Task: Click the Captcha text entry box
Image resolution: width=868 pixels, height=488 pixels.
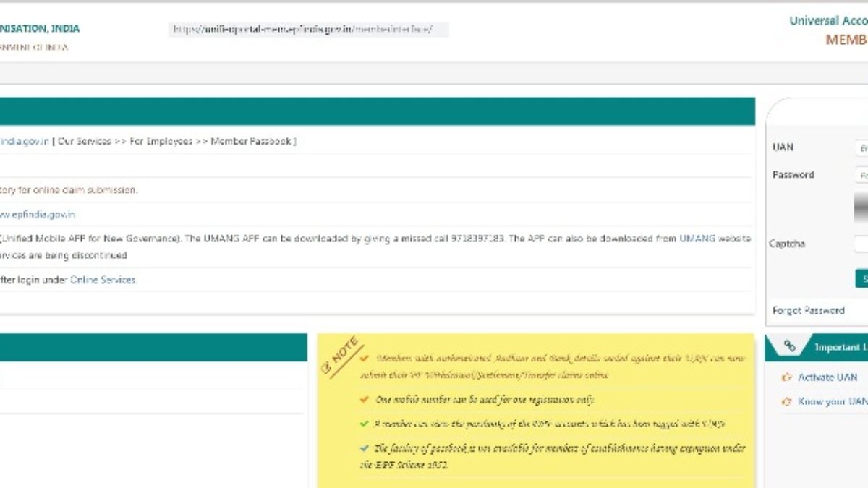Action: coord(861,244)
